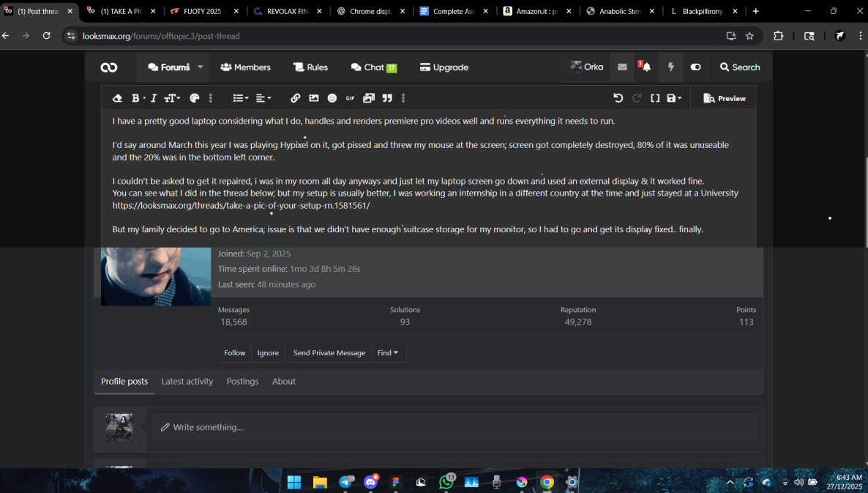Toggle BB code mode brackets icon
The image size is (868, 493).
tap(655, 98)
